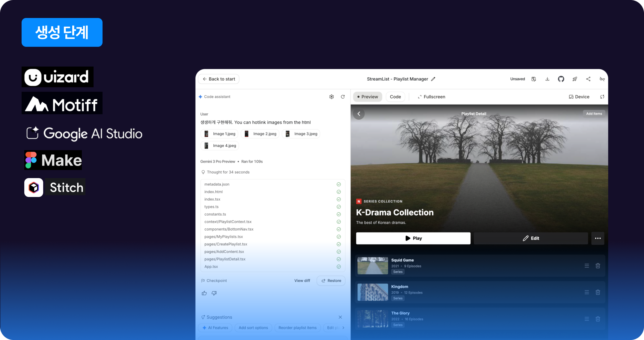The width and height of the screenshot is (644, 340).
Task: Click the download app icon
Action: pos(547,79)
